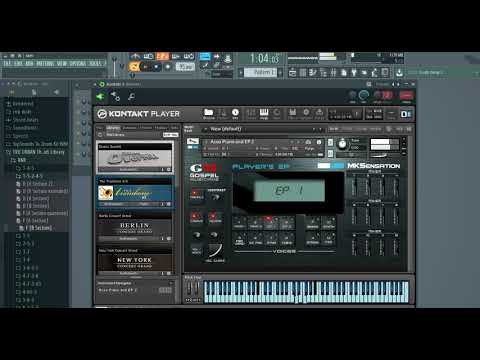This screenshot has width=480, height=360.
Task: Toggle the Kontakt Keyb on-screen keyboard
Action: tap(264, 113)
